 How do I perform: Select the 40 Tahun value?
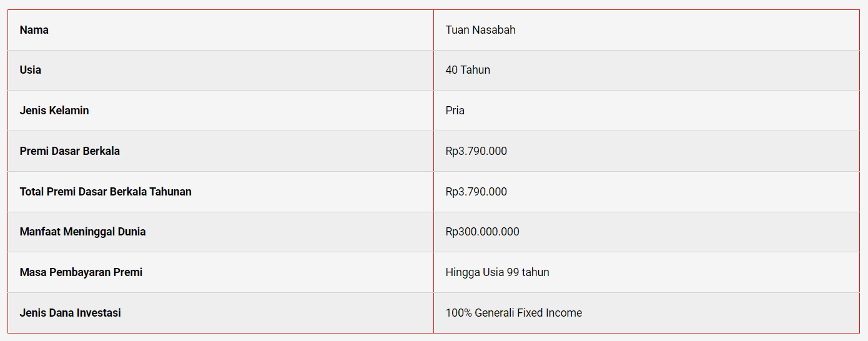[468, 70]
